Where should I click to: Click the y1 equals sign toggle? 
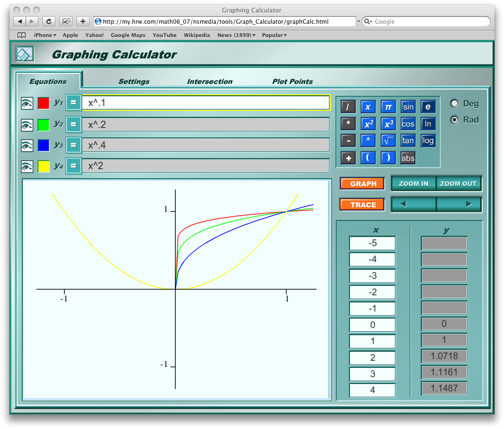point(73,103)
